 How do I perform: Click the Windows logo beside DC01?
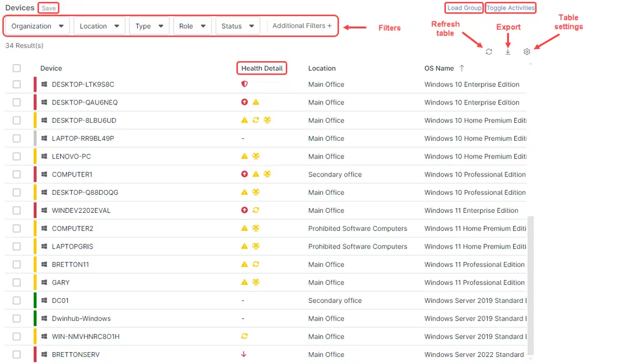pos(45,300)
